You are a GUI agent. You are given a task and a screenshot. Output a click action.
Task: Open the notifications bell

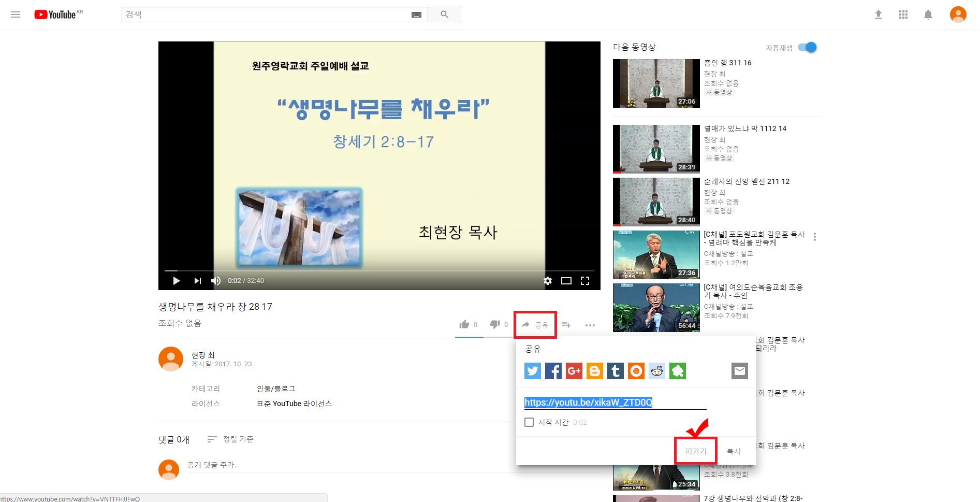(x=928, y=15)
